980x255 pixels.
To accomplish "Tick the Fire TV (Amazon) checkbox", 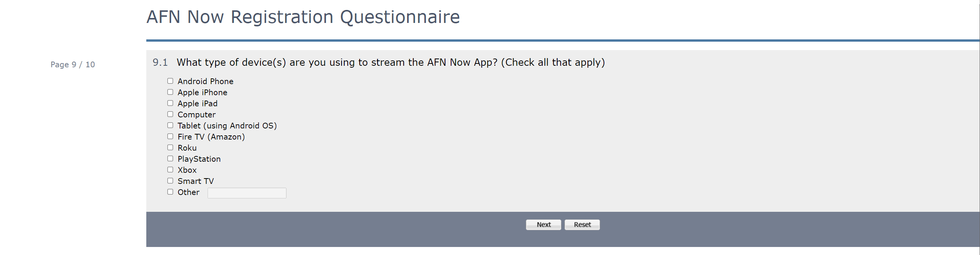I will click(x=170, y=136).
